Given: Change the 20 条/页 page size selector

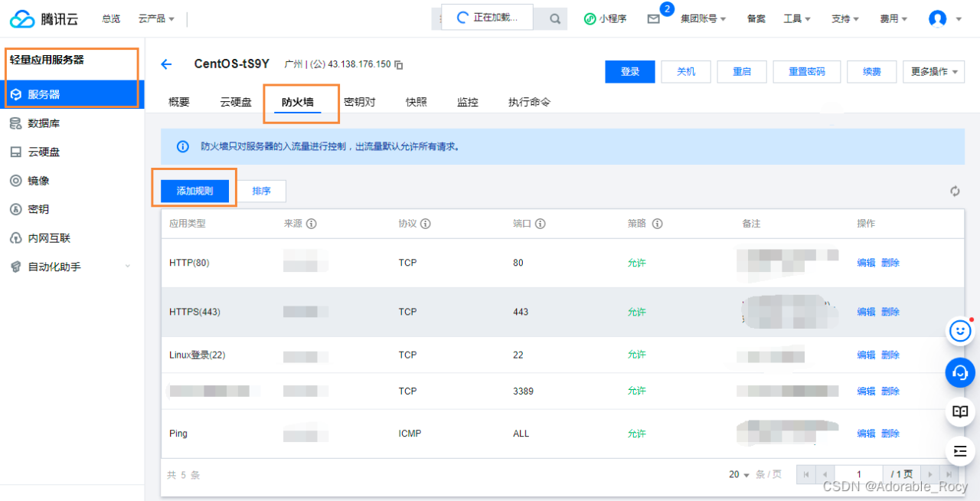Looking at the screenshot, I should click(x=740, y=475).
